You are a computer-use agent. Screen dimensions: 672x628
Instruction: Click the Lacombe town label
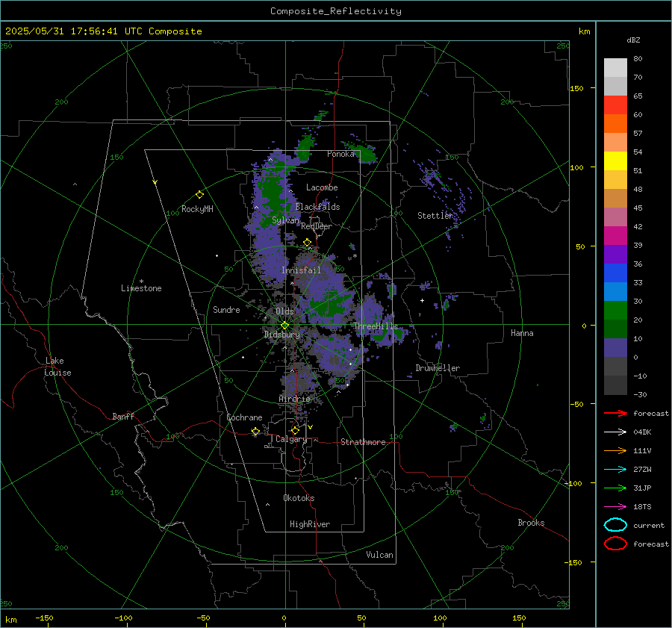[x=322, y=187]
